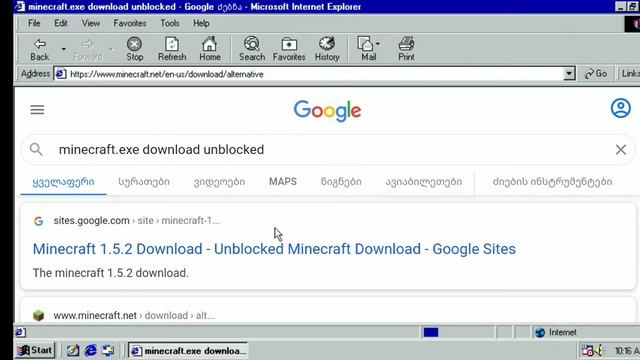
Task: Click the Links toolbar label
Action: click(x=630, y=74)
